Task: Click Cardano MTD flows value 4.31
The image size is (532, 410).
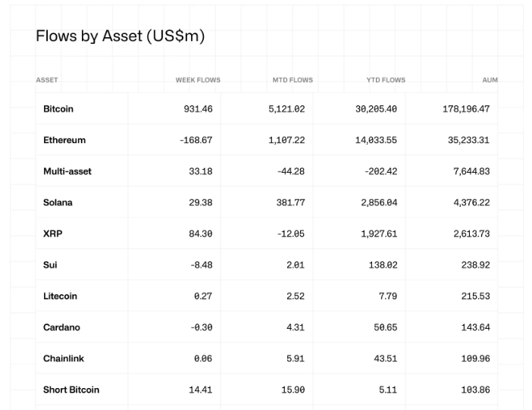Action: coord(296,327)
